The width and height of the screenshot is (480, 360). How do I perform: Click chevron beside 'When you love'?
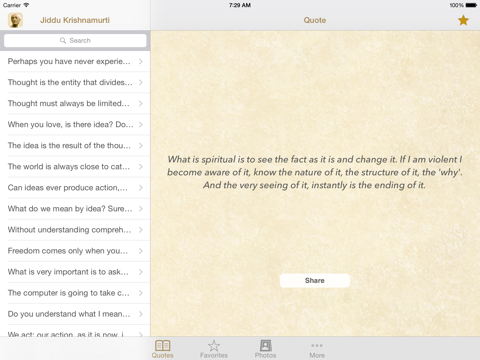[141, 124]
